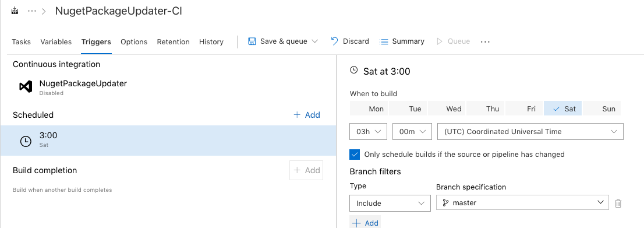Screen dimensions: 644x228
Task: Click the Queue play icon
Action: pyautogui.click(x=440, y=41)
